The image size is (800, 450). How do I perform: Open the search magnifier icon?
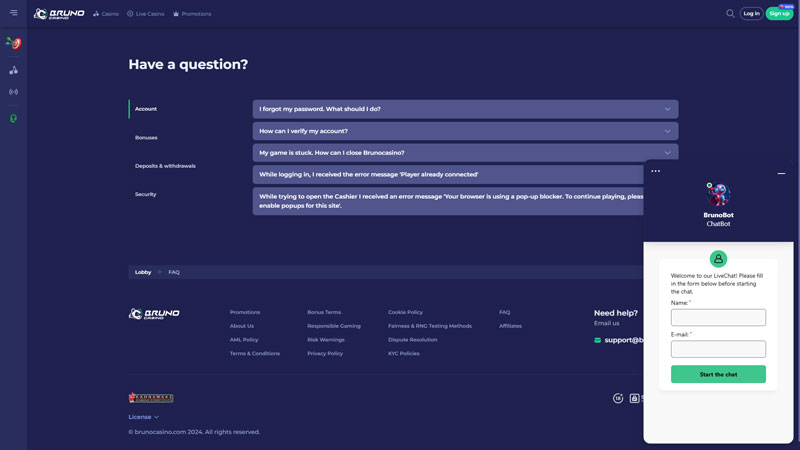click(x=730, y=14)
